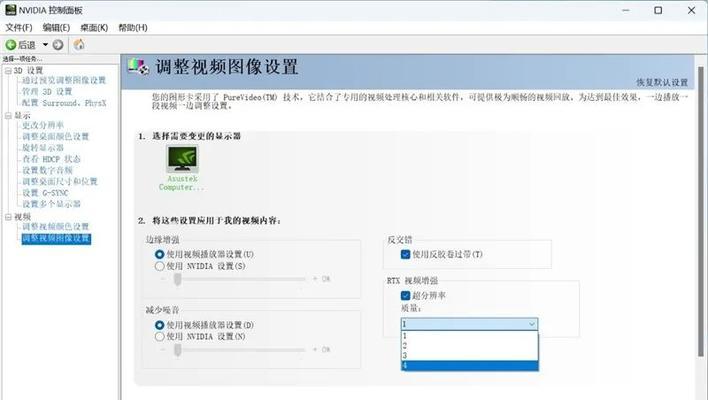The width and height of the screenshot is (708, 400).
Task: Open 管理 3D 设置 in the tree
Action: [47, 92]
